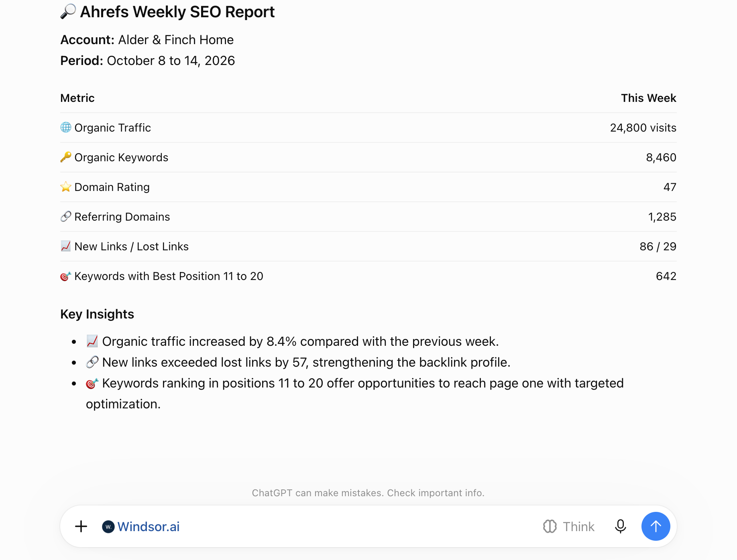Open the Windsor.ai connector link

pos(148,527)
